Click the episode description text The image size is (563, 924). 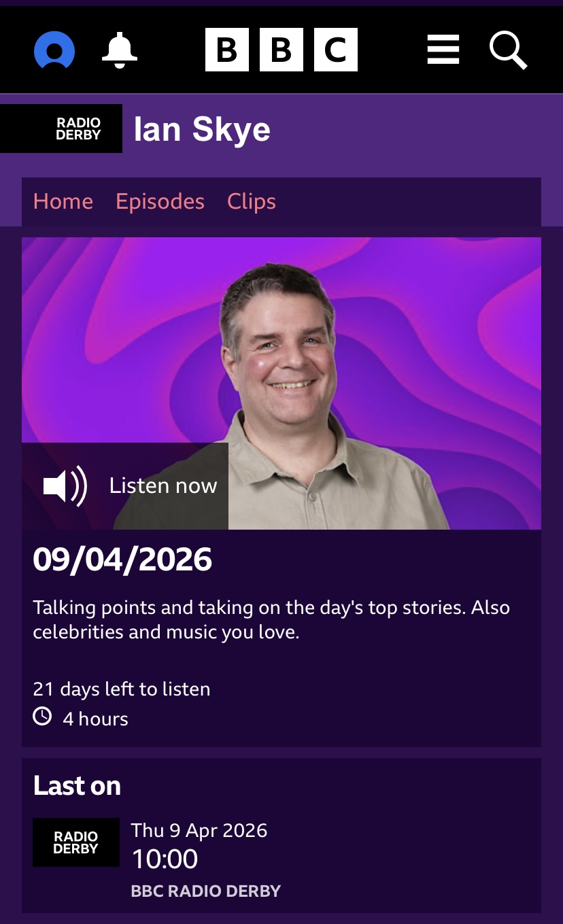click(271, 619)
